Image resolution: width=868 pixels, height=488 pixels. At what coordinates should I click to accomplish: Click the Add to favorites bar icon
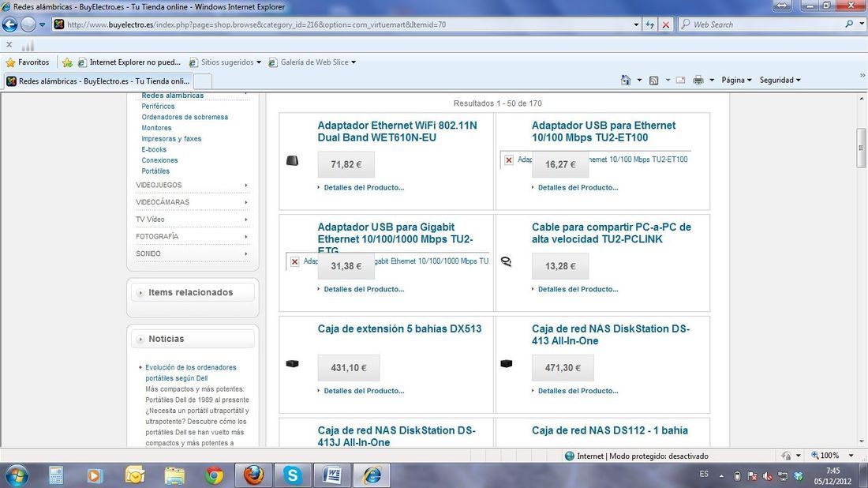point(67,62)
